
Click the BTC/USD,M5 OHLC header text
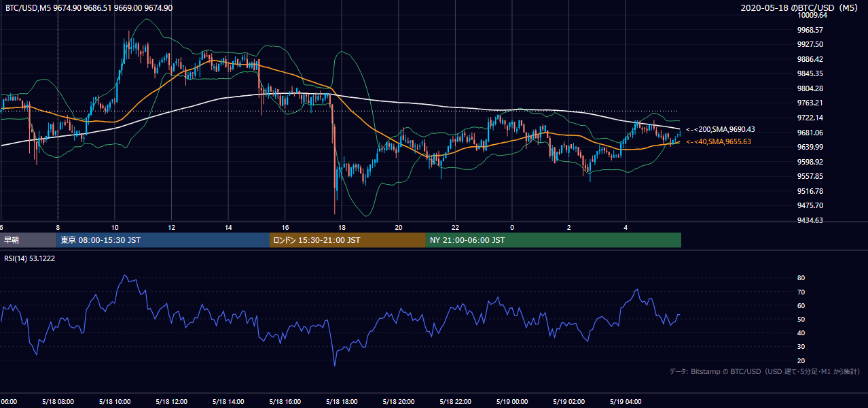pos(88,7)
